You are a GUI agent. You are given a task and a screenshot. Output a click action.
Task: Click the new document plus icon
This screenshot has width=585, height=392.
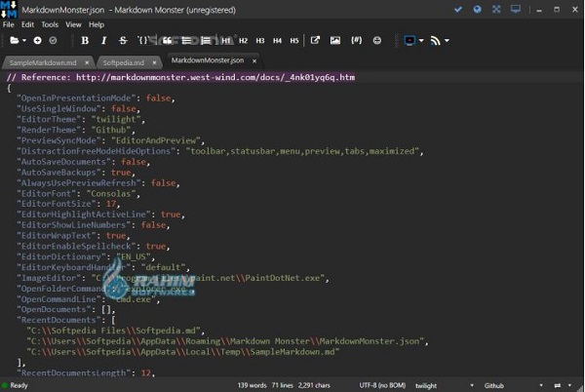pyautogui.click(x=38, y=41)
